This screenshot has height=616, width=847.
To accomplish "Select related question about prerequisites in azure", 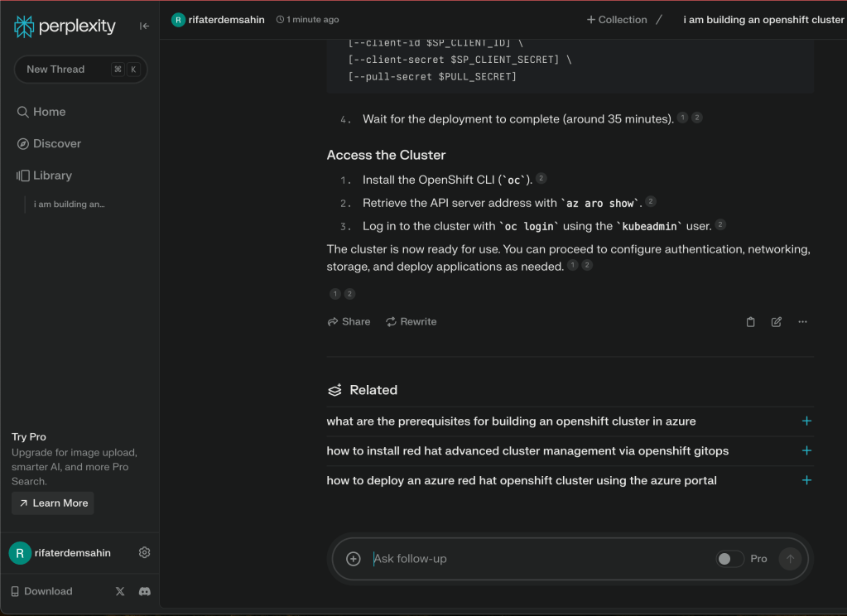I will 511,421.
